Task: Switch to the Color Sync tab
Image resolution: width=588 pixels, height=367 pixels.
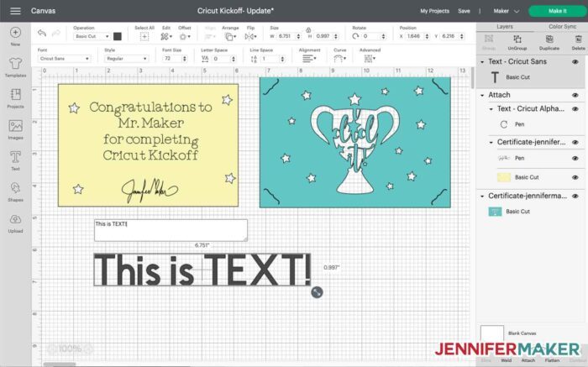Action: pyautogui.click(x=562, y=27)
